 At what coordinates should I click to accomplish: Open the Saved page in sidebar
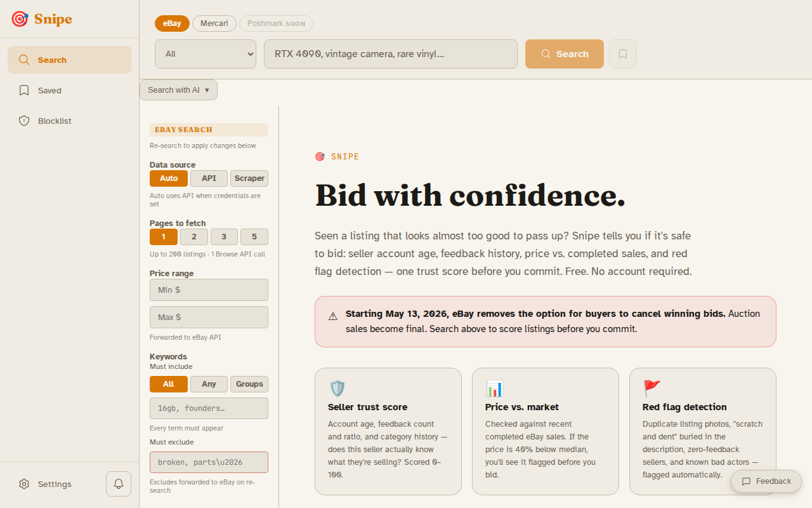click(x=69, y=90)
